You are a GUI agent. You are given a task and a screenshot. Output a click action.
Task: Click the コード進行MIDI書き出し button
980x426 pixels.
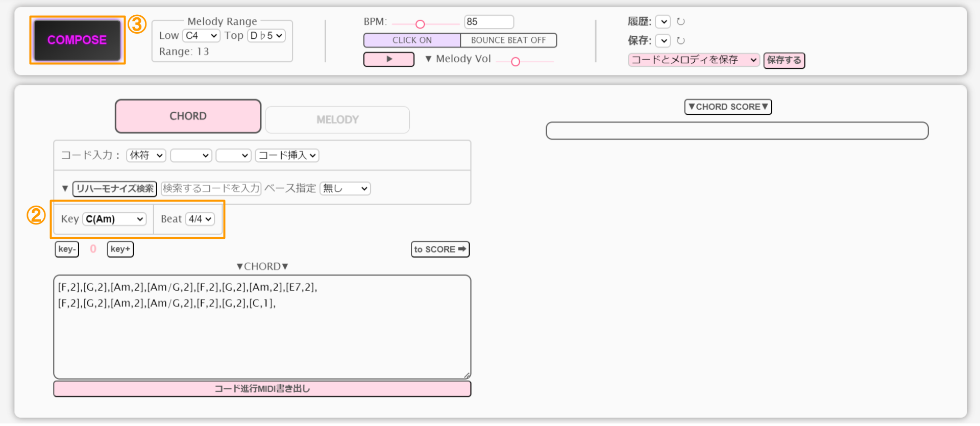click(262, 389)
